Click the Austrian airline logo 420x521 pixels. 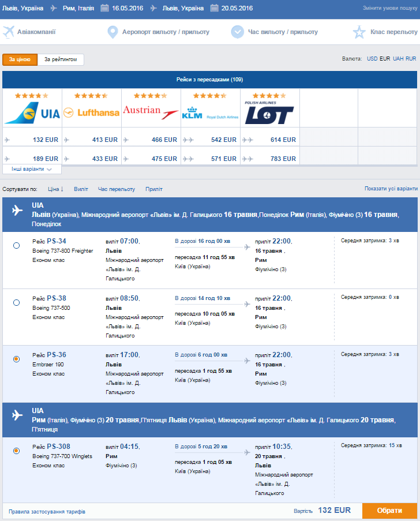[151, 111]
